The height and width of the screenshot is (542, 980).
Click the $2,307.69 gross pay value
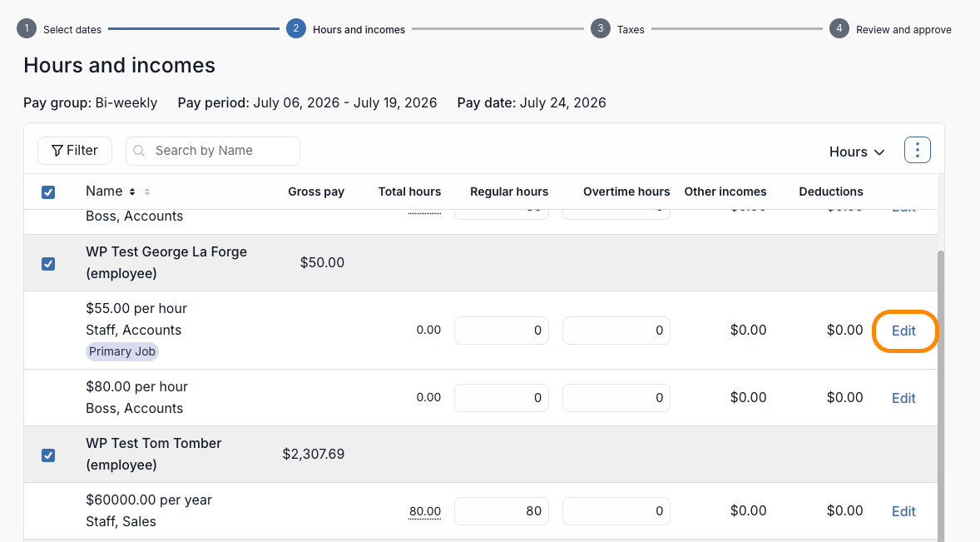(x=313, y=454)
